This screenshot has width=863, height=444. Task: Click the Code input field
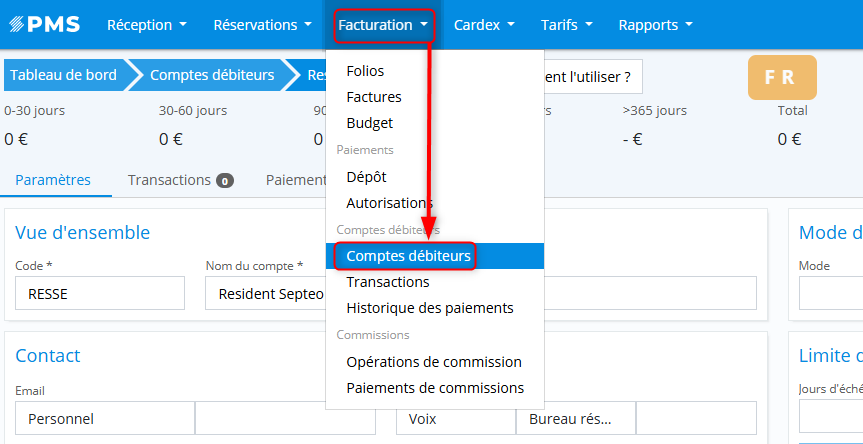click(100, 294)
